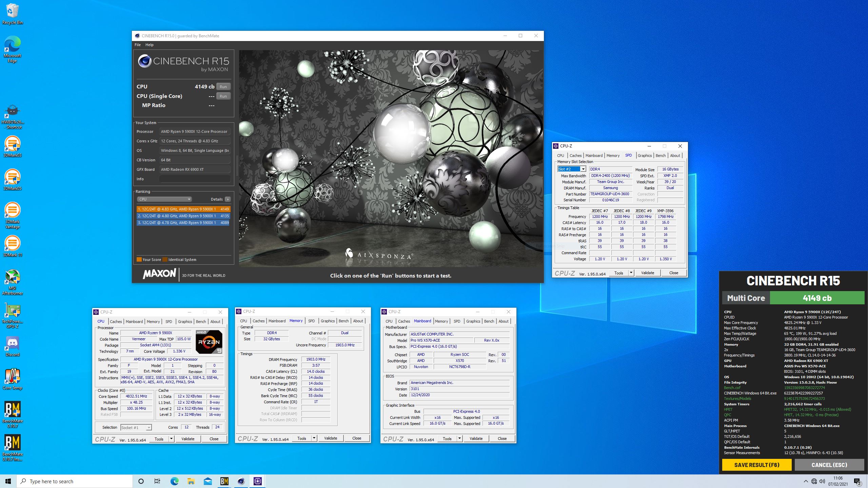Switch to CPU-Z taskbar icon
The height and width of the screenshot is (488, 868).
pyautogui.click(x=257, y=481)
